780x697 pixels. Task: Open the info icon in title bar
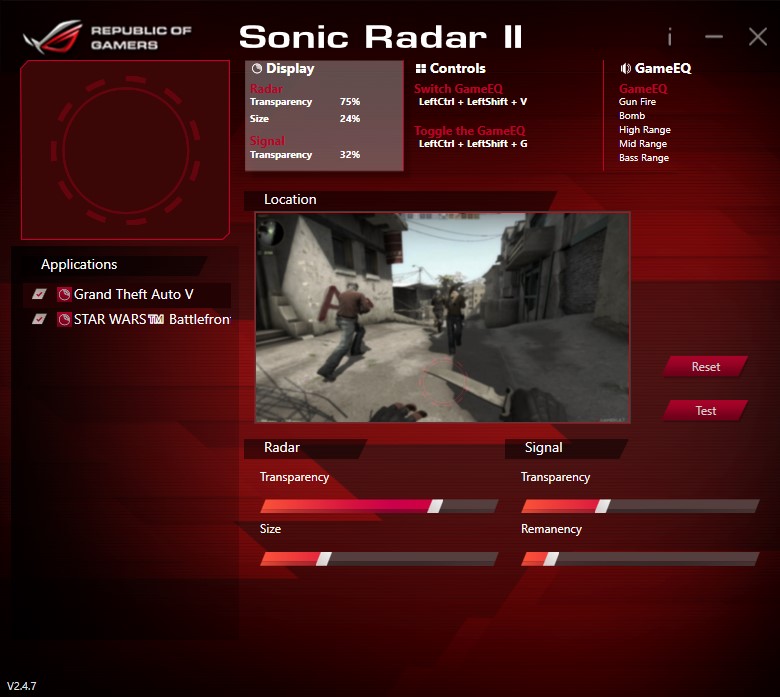tap(670, 37)
